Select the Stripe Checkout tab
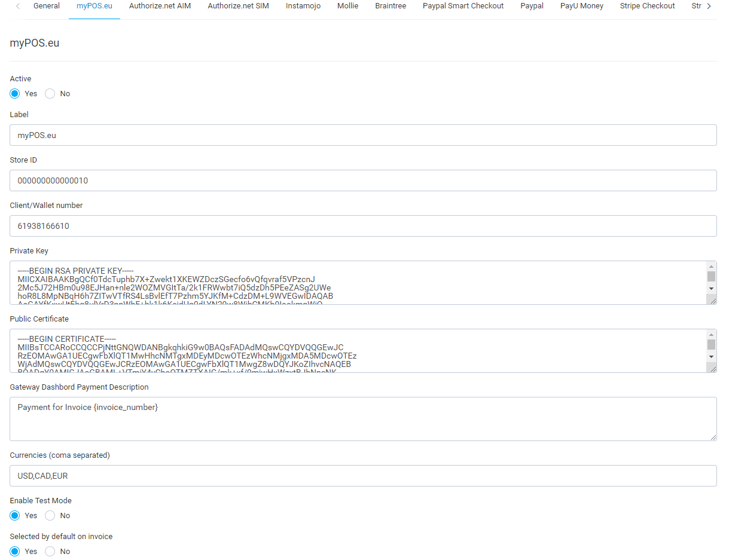This screenshot has height=560, width=729. (647, 6)
